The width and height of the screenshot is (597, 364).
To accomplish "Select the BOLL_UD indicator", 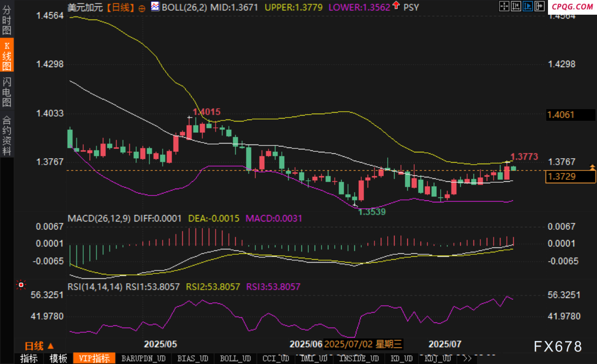I will click(x=235, y=359).
